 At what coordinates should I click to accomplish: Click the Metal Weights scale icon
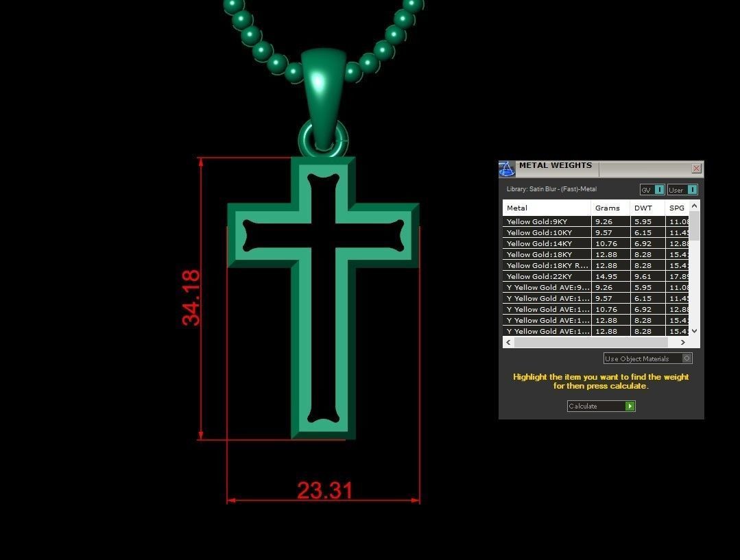tap(507, 169)
